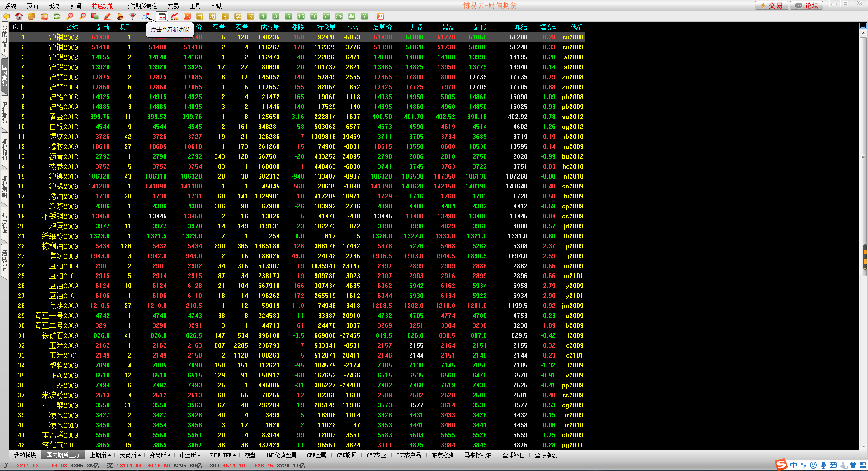Expand the 中金所 exchange dropdown tab
The height and width of the screenshot is (471, 868).
point(190,455)
